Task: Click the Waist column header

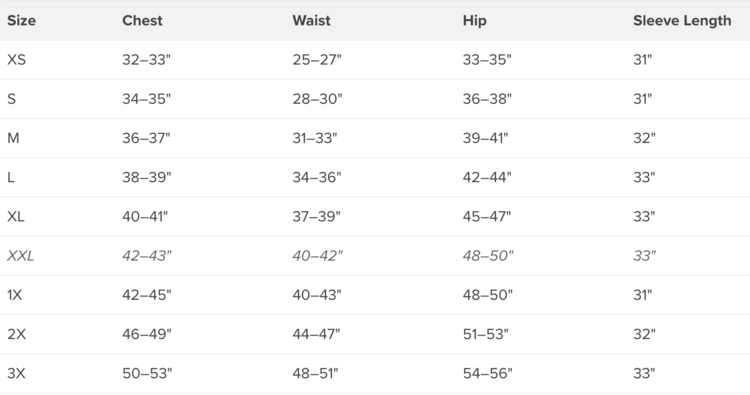Action: point(311,21)
